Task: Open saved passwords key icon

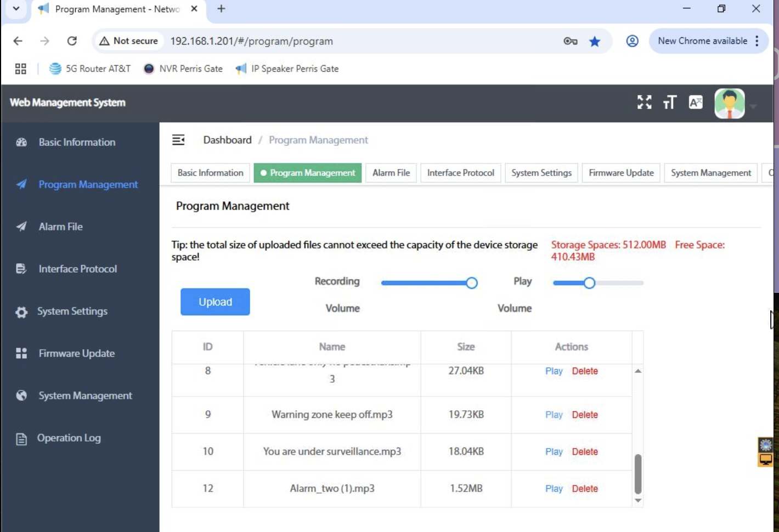Action: 571,41
